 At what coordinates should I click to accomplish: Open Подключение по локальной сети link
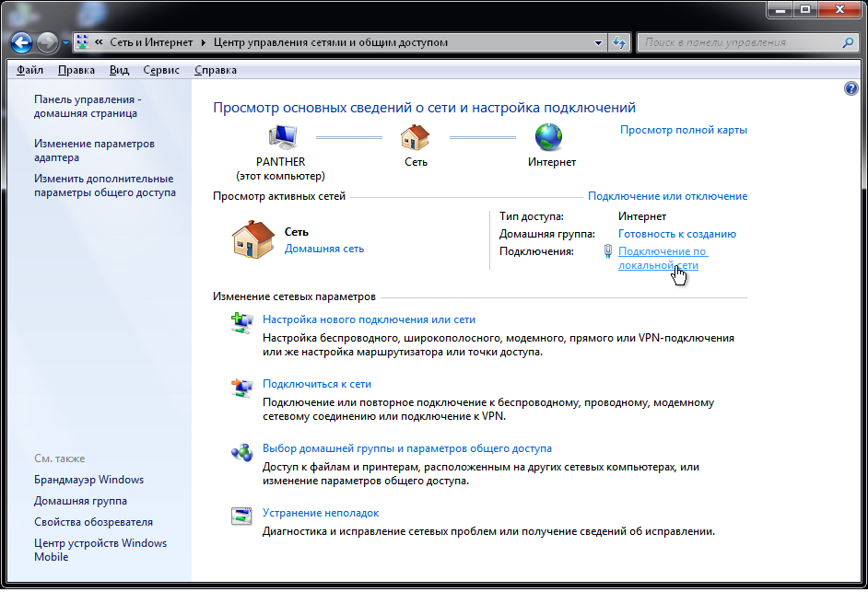pos(662,258)
